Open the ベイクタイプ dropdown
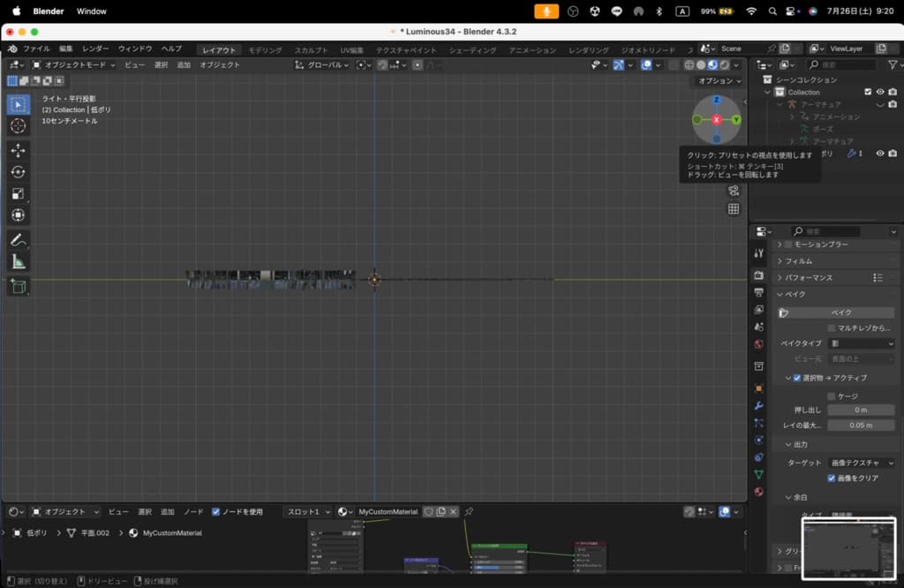The height and width of the screenshot is (588, 904). pyautogui.click(x=861, y=343)
